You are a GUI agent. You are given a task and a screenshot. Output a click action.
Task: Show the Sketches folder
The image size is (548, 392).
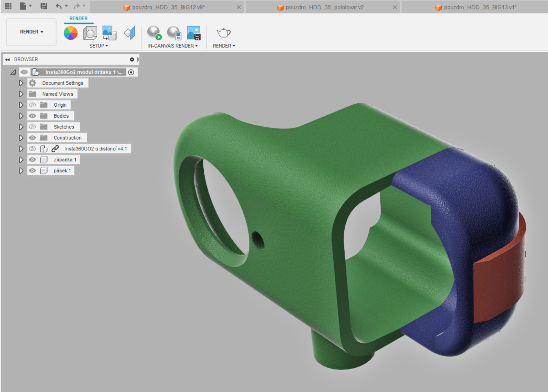tap(32, 127)
